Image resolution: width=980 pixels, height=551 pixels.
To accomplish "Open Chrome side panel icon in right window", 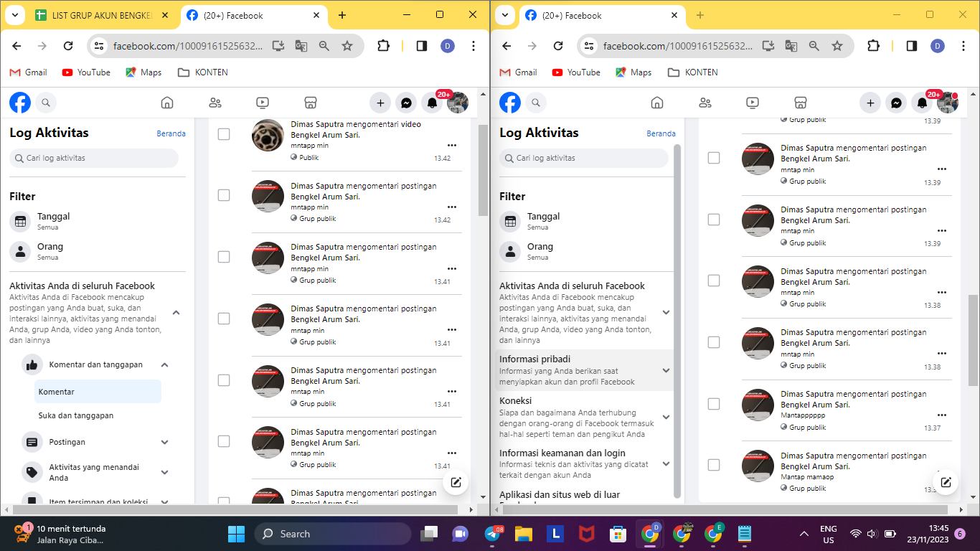I will click(912, 46).
